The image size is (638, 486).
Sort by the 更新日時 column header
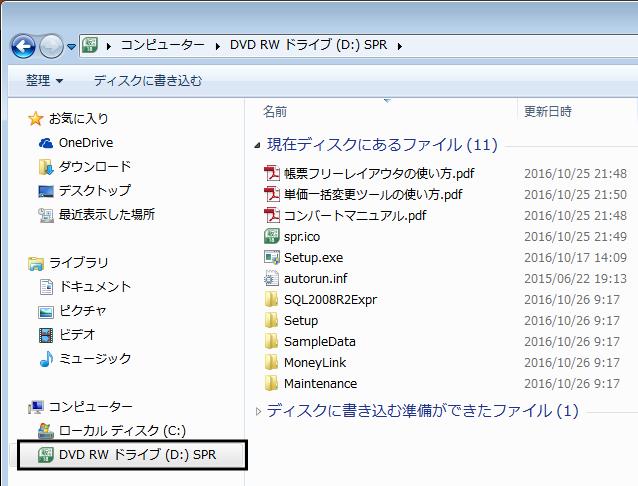coord(548,111)
